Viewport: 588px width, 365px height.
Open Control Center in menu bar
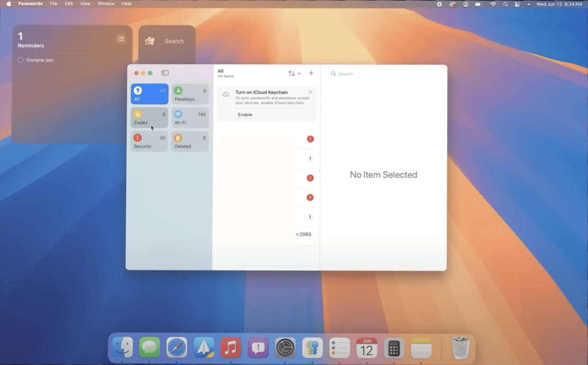[517, 4]
